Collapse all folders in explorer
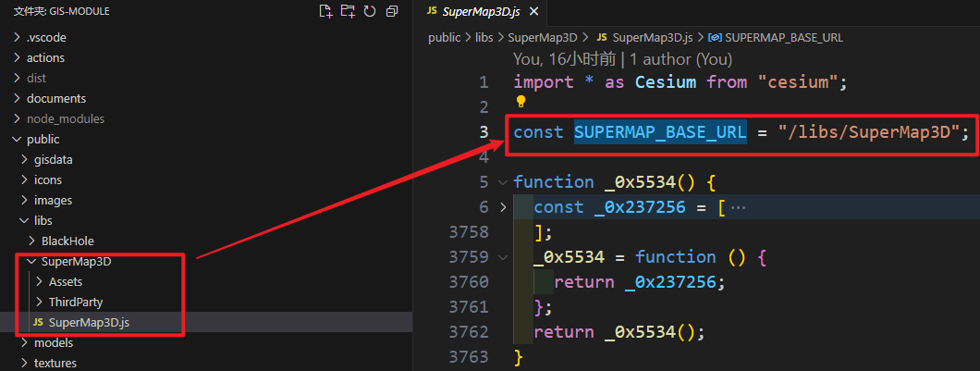The width and height of the screenshot is (980, 371). pos(392,10)
